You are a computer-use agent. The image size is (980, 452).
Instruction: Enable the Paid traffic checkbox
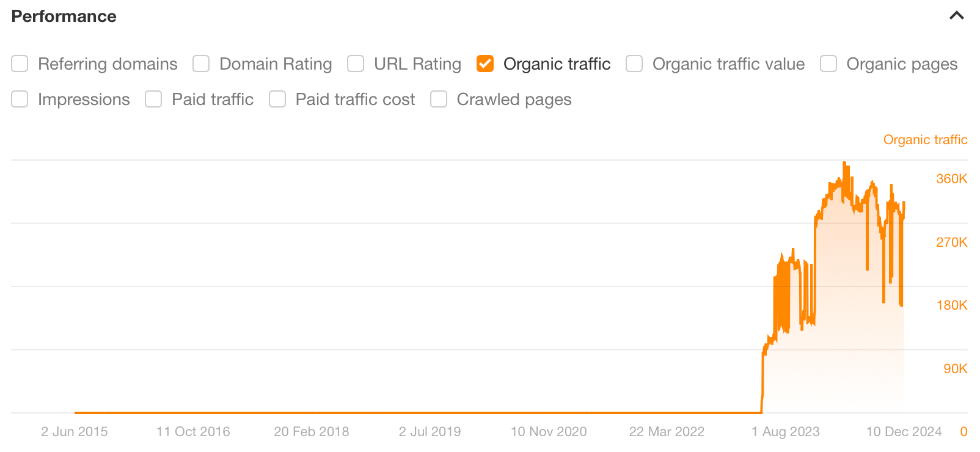click(153, 99)
